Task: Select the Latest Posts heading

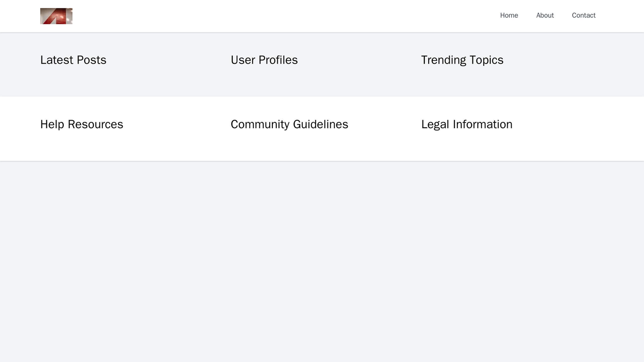Action: point(73,60)
